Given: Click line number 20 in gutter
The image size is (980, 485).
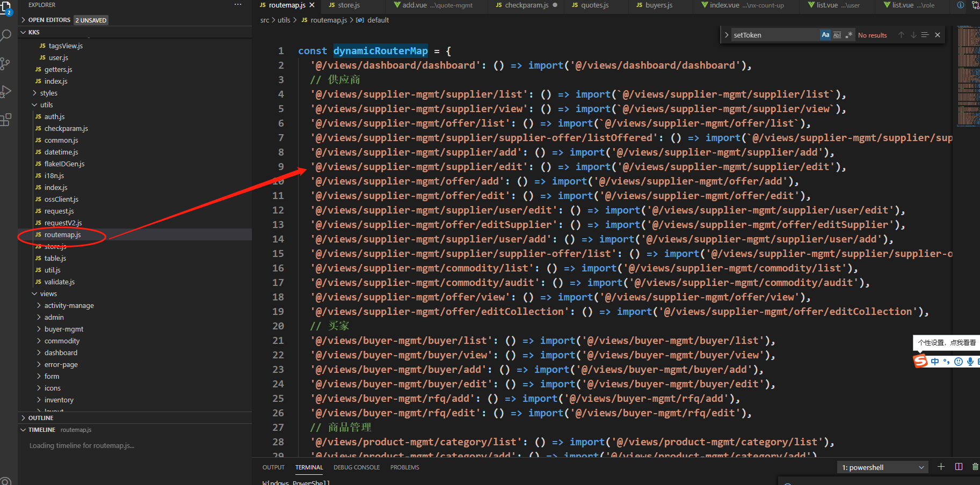Looking at the screenshot, I should [x=278, y=326].
